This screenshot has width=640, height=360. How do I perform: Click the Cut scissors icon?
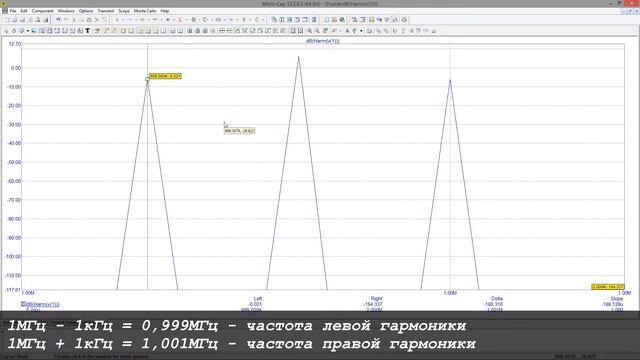tap(73, 20)
